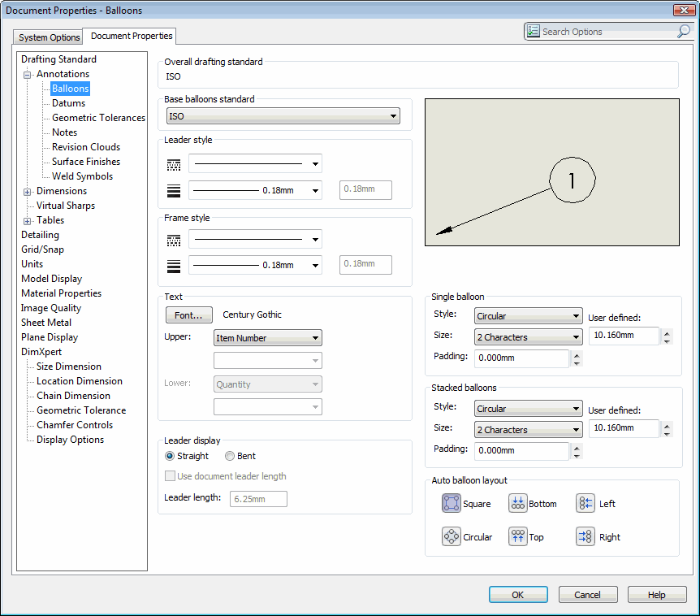Click the Single balloon Padding field
The image size is (700, 616).
521,358
